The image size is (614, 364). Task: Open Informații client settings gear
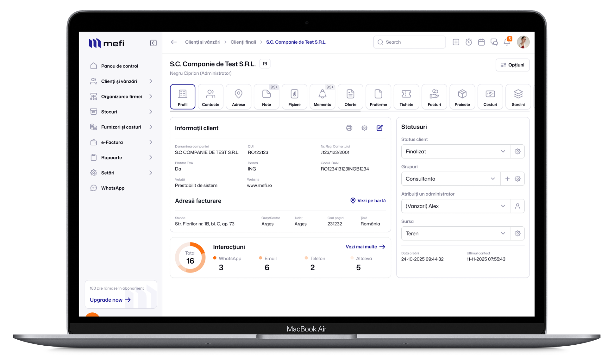point(364,128)
